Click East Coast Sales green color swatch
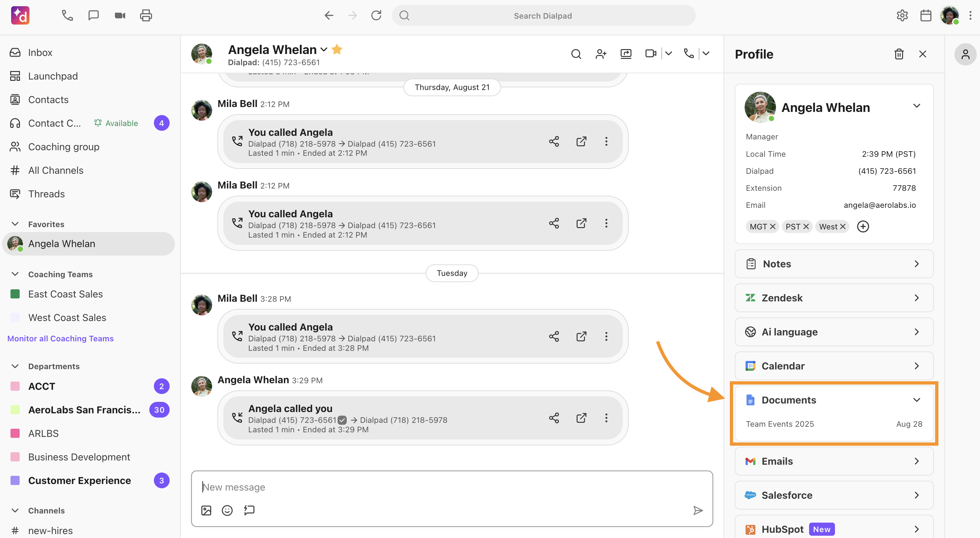The image size is (980, 538). point(15,294)
